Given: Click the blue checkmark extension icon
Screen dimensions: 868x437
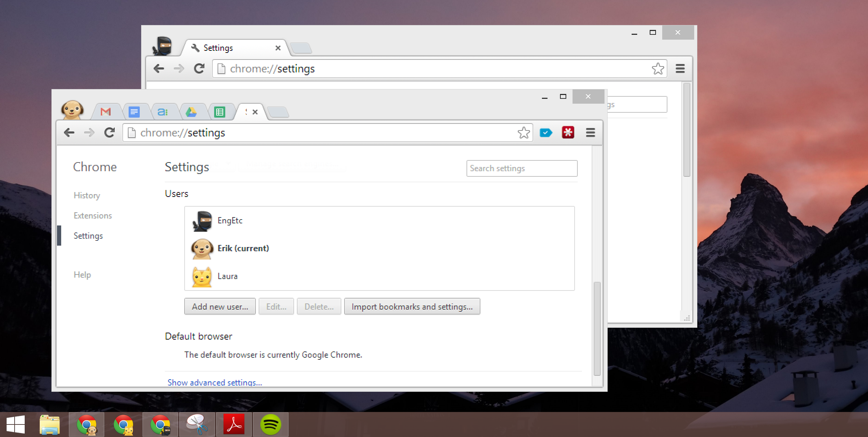Looking at the screenshot, I should coord(546,133).
